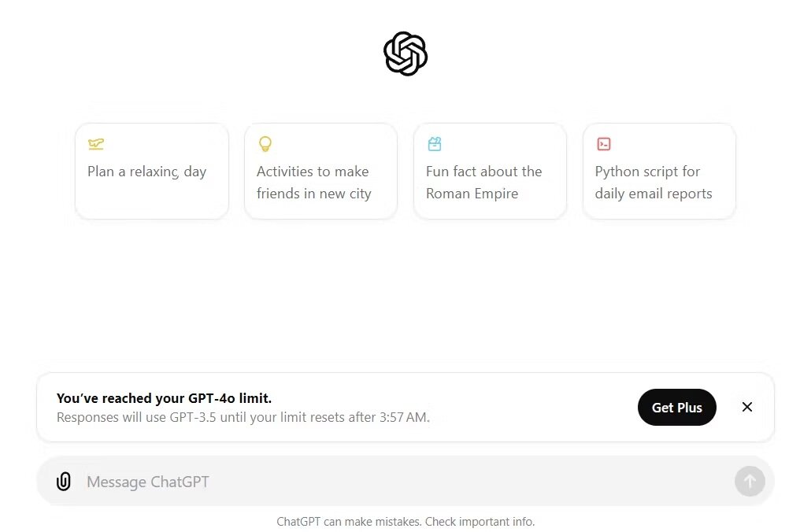Click the yellow lightbulb icon
This screenshot has height=532, width=800.
[x=265, y=144]
